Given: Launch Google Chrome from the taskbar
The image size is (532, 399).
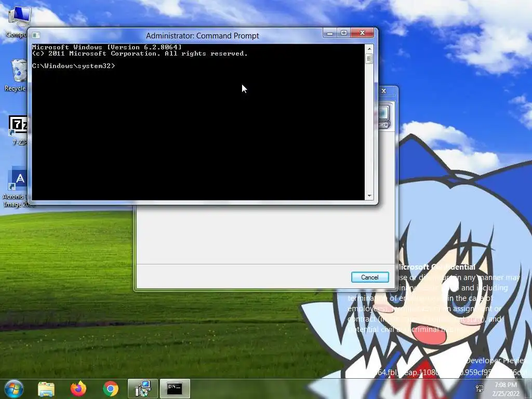Looking at the screenshot, I should point(111,389).
